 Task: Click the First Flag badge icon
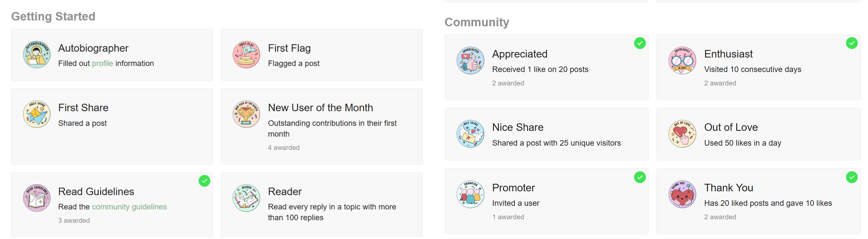tap(246, 55)
